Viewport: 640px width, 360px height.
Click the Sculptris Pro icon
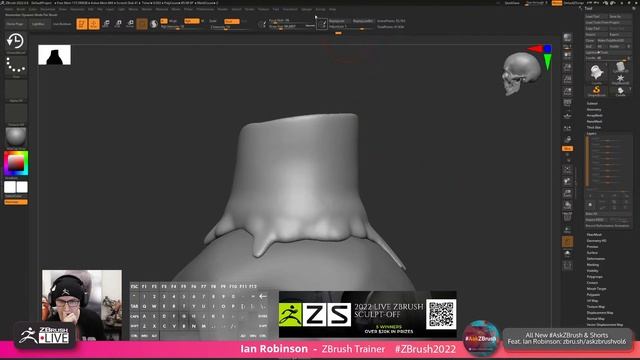(154, 24)
